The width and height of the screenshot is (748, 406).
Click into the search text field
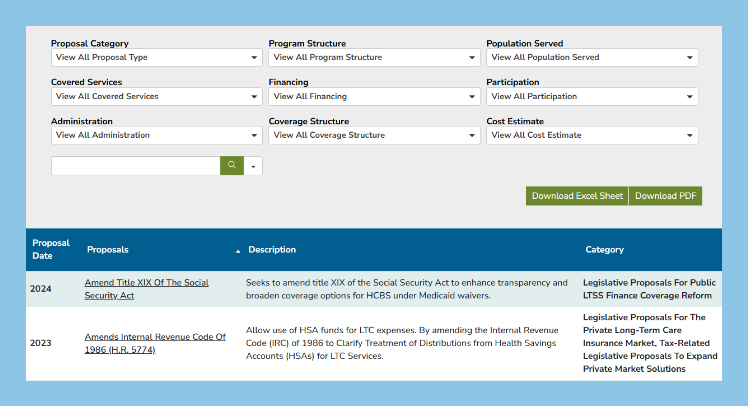click(135, 166)
